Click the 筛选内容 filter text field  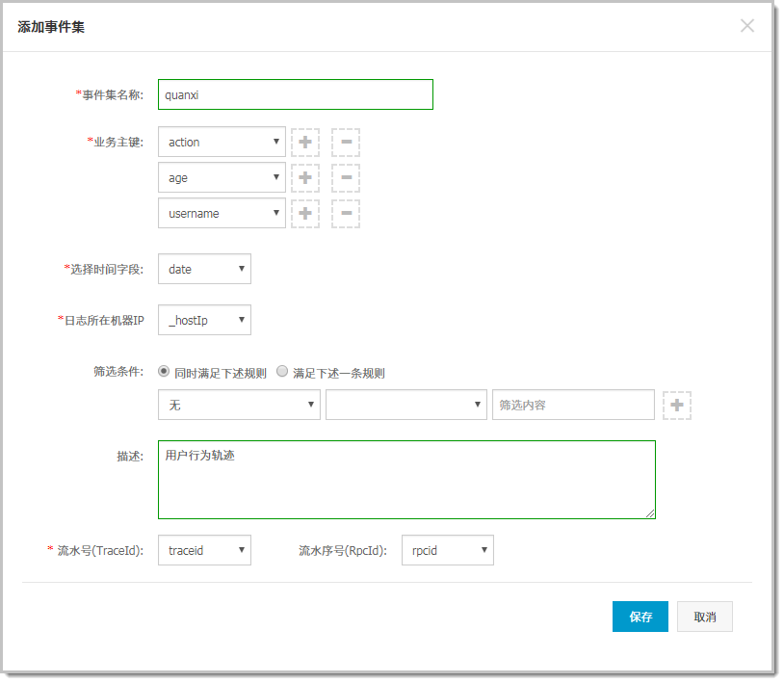pyautogui.click(x=573, y=405)
